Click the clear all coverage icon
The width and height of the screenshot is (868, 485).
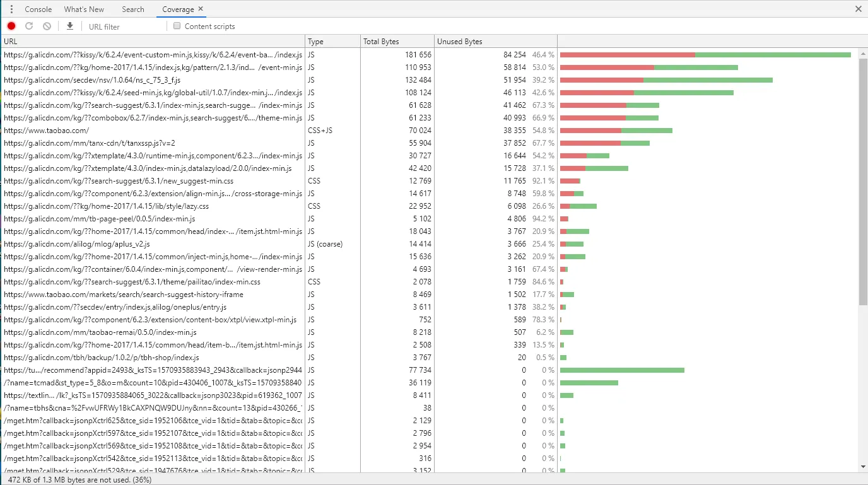pyautogui.click(x=47, y=26)
